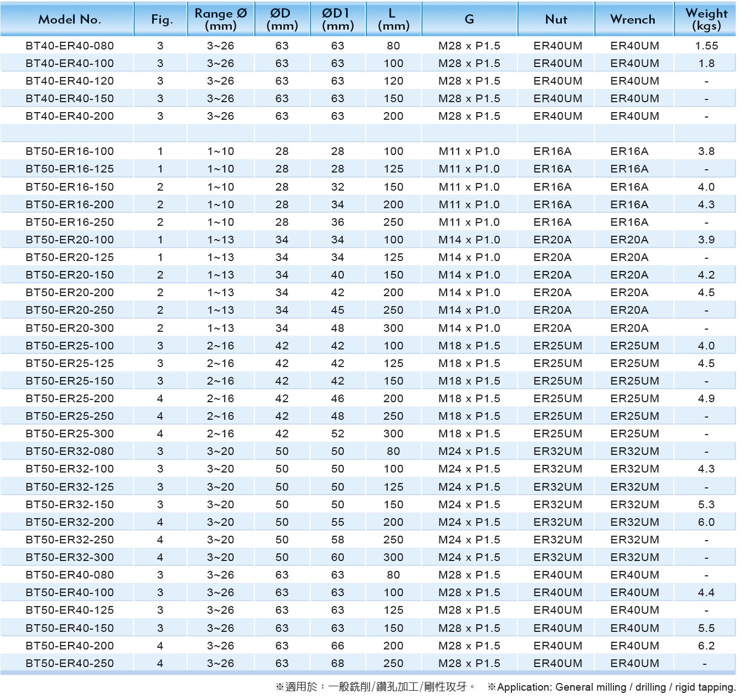Select model BT50-ER32-125
The width and height of the screenshot is (741, 700).
tap(70, 487)
